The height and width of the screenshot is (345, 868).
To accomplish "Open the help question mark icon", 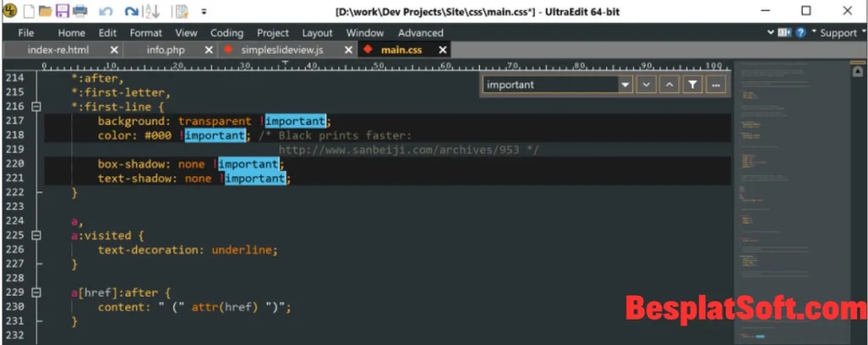I will (x=800, y=33).
